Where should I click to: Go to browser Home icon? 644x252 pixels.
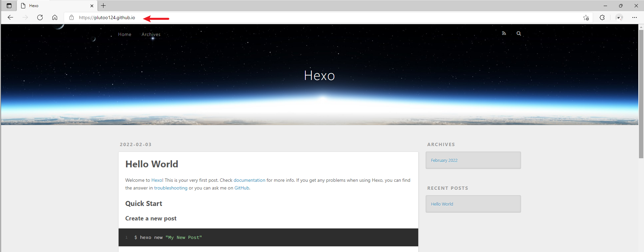55,17
